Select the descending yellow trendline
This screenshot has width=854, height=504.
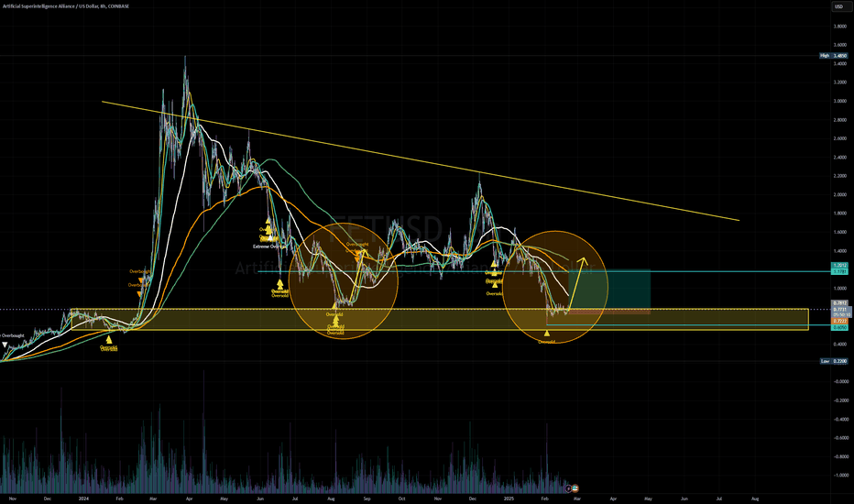click(x=421, y=160)
